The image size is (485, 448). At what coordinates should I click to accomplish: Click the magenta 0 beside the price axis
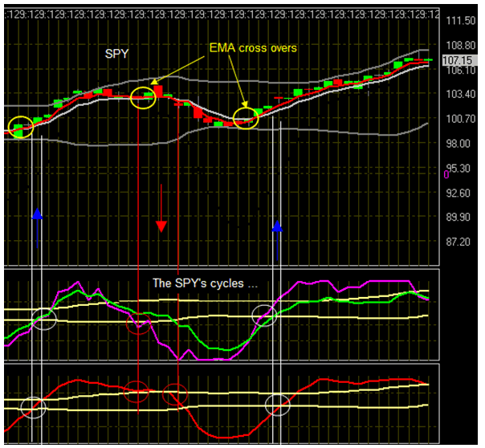tap(446, 175)
